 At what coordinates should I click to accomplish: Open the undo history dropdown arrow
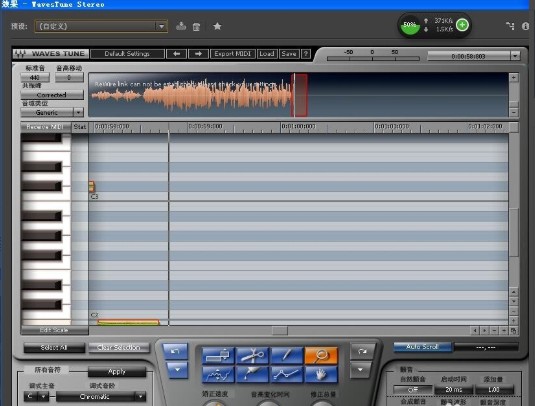(x=177, y=370)
